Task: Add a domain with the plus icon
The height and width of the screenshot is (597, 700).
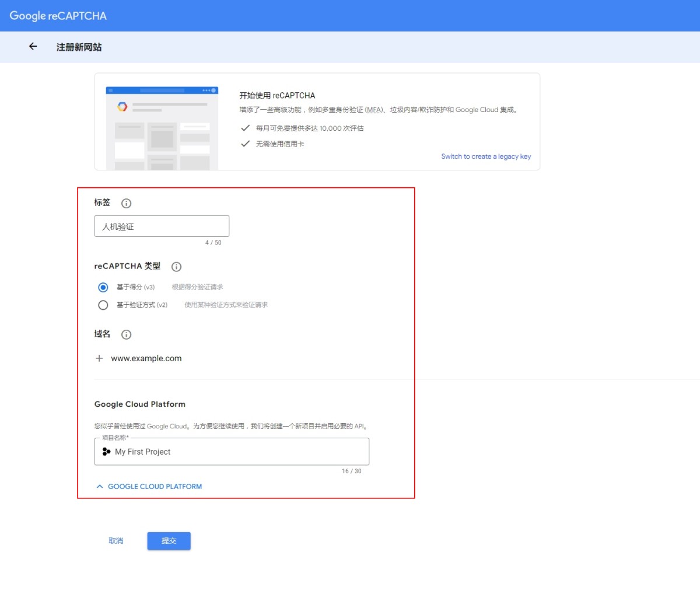Action: coord(99,358)
